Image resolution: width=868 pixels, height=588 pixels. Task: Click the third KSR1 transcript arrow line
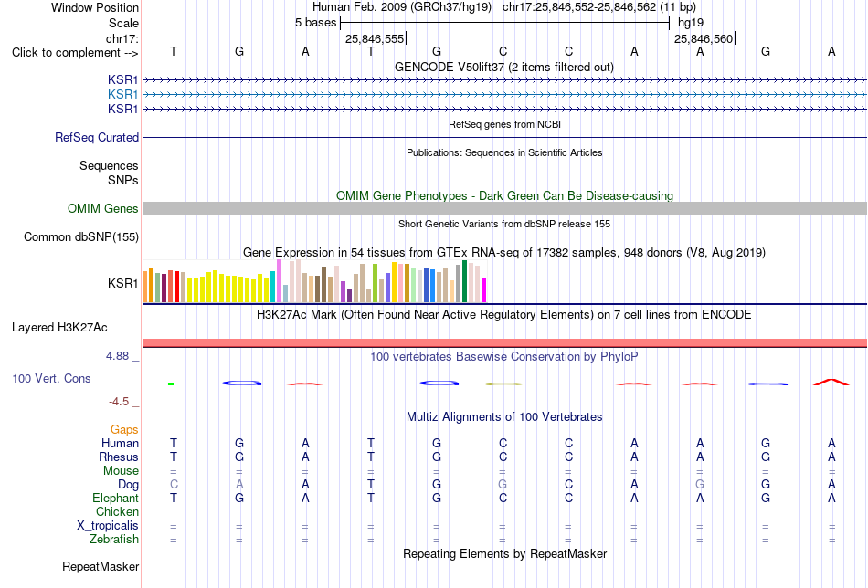point(504,109)
